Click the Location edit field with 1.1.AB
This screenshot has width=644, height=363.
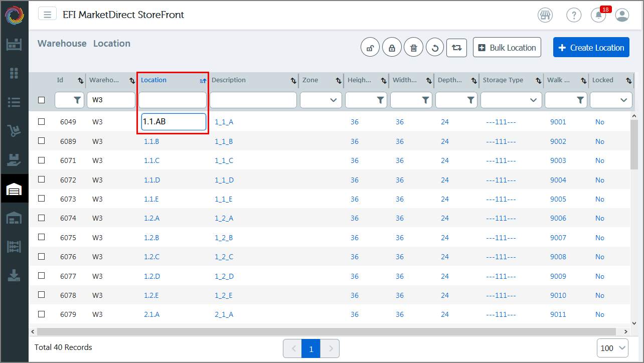(174, 122)
